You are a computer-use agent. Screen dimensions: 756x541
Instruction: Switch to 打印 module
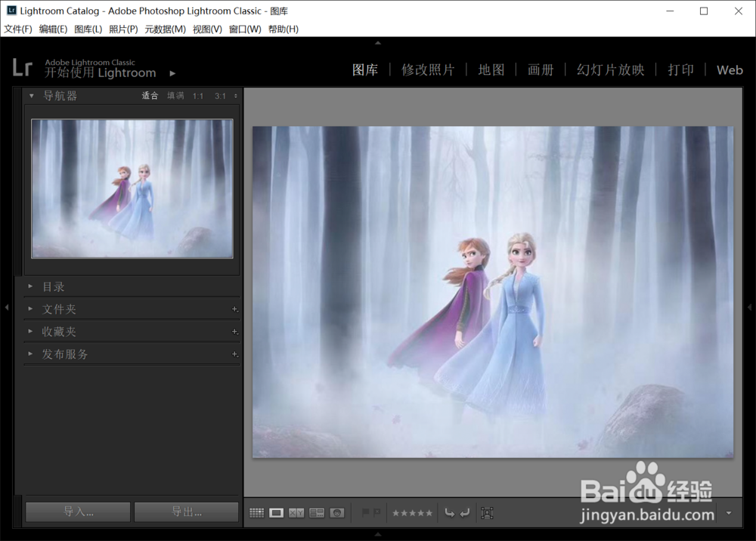coord(681,70)
